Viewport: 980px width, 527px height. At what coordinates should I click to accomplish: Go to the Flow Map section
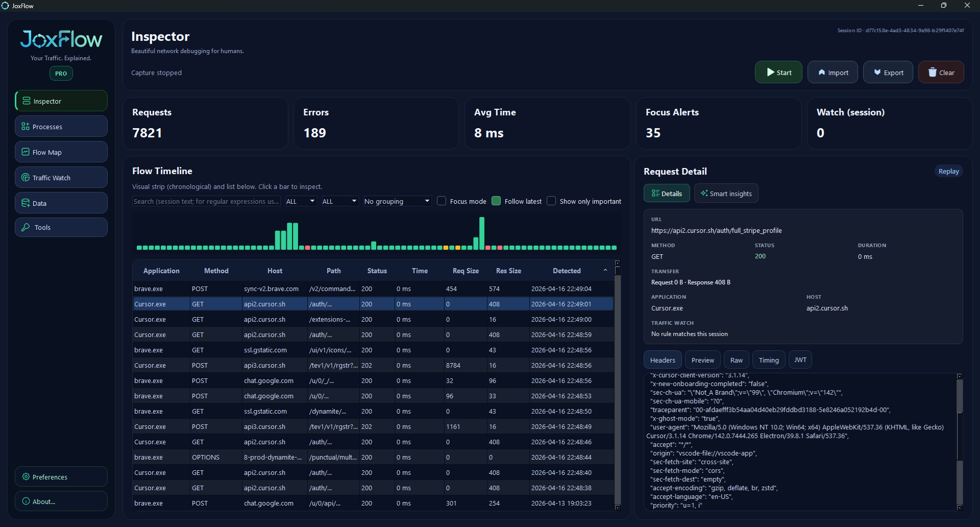61,152
